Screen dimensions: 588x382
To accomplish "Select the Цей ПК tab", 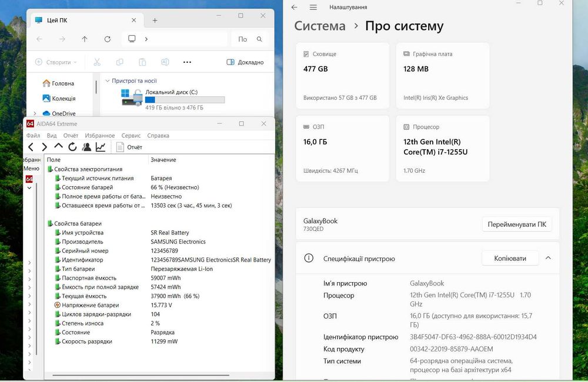I will pos(86,20).
